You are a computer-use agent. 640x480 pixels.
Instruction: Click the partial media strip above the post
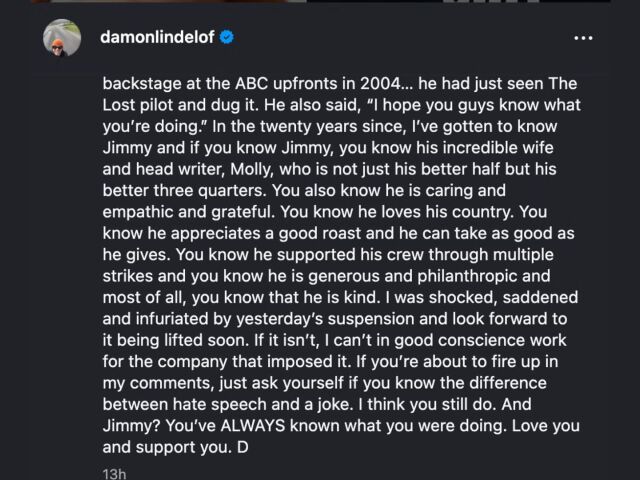click(x=320, y=1)
